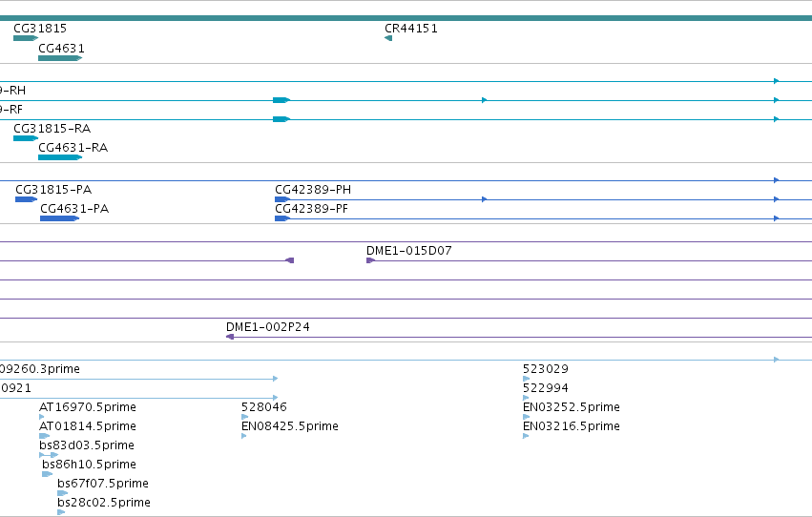
Task: Click the CG4631 gene glyph bar
Action: (x=60, y=58)
